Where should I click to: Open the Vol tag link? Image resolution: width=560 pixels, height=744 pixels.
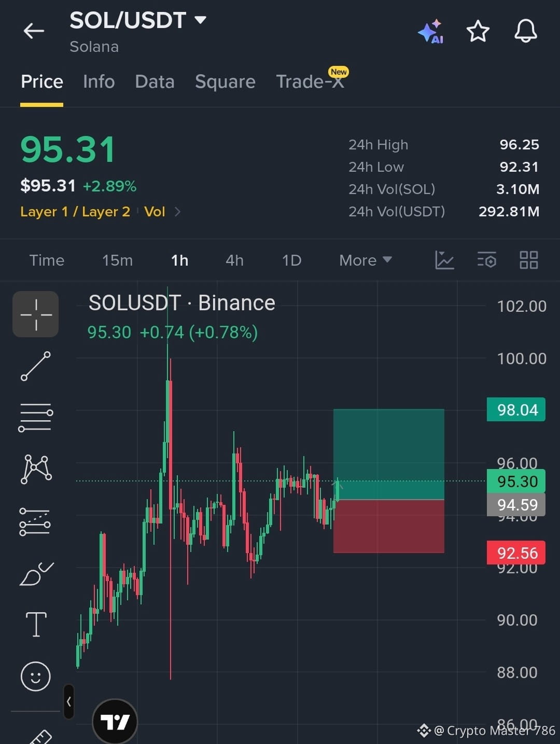click(155, 212)
